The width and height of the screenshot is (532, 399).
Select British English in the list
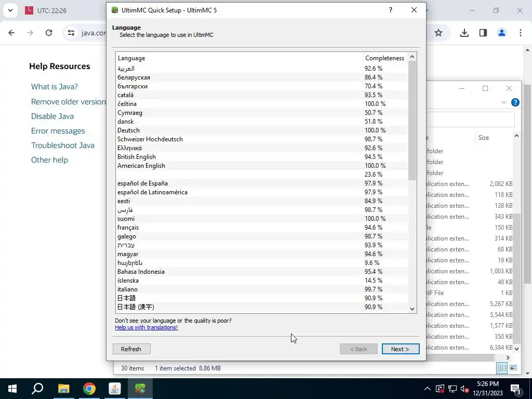click(262, 157)
